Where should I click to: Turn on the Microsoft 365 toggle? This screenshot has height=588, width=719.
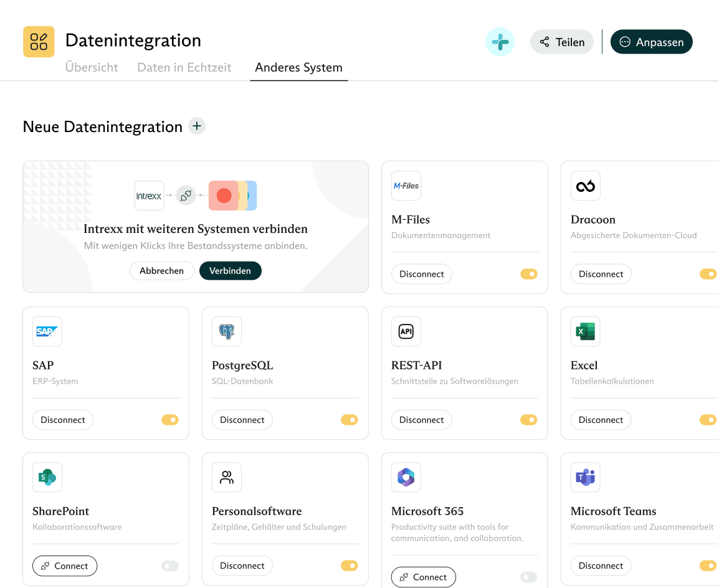529,577
